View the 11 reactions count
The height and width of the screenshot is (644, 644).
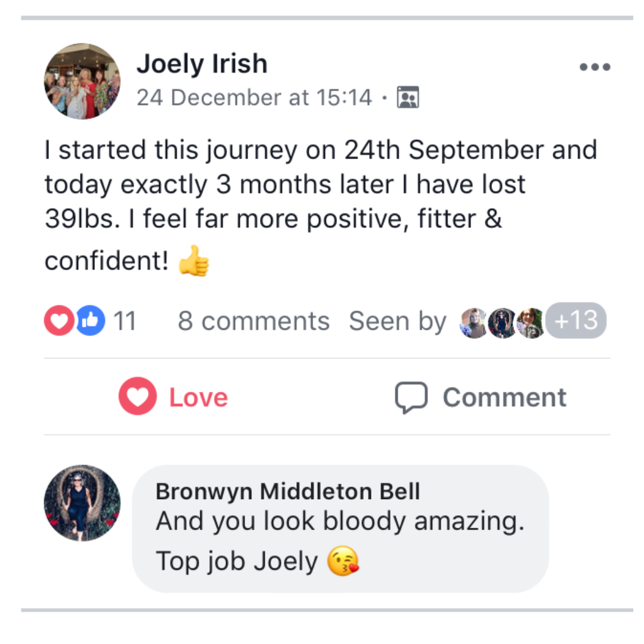coord(125,321)
